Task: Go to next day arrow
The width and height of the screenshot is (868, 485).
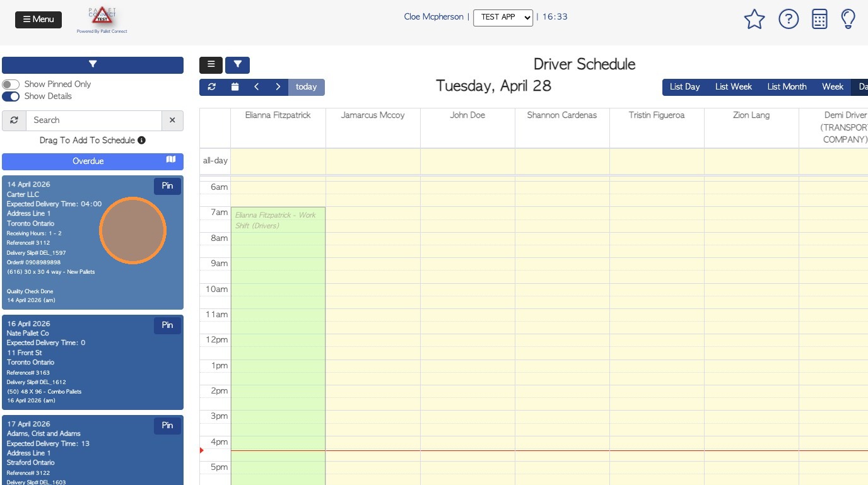Action: [x=278, y=87]
